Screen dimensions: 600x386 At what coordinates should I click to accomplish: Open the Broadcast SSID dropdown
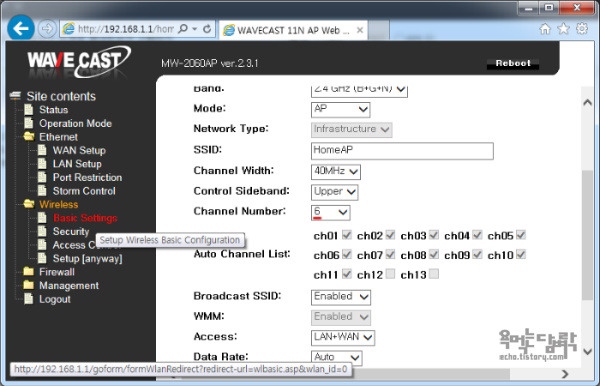click(x=341, y=297)
